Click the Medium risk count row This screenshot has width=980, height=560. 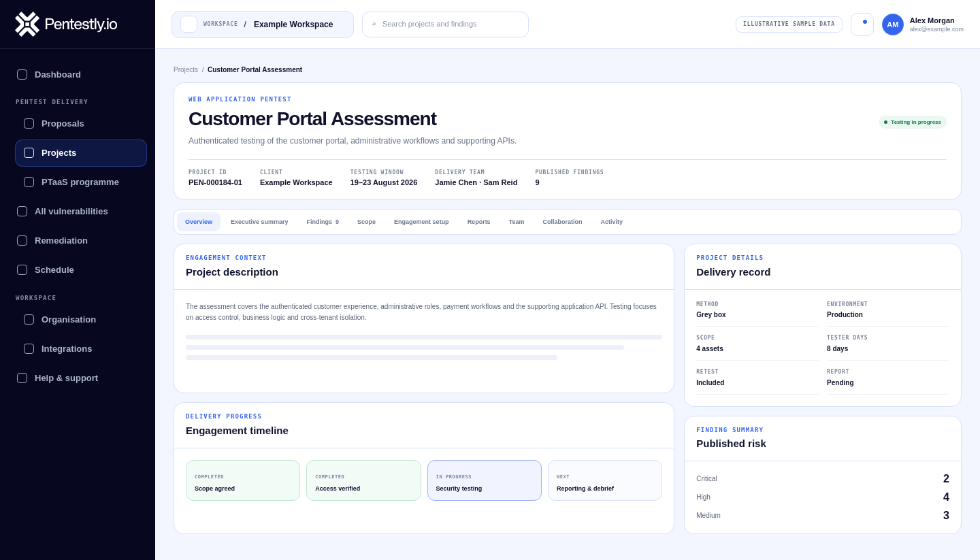(x=823, y=516)
